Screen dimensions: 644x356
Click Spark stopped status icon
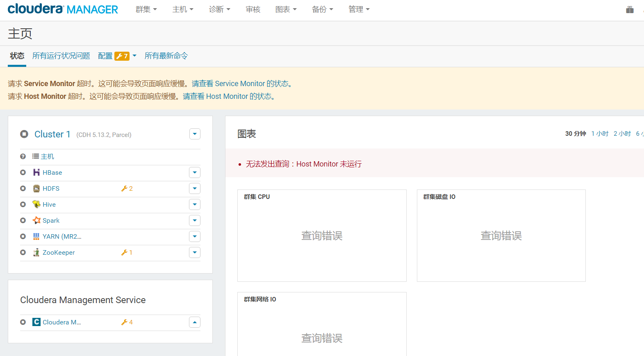tap(23, 220)
